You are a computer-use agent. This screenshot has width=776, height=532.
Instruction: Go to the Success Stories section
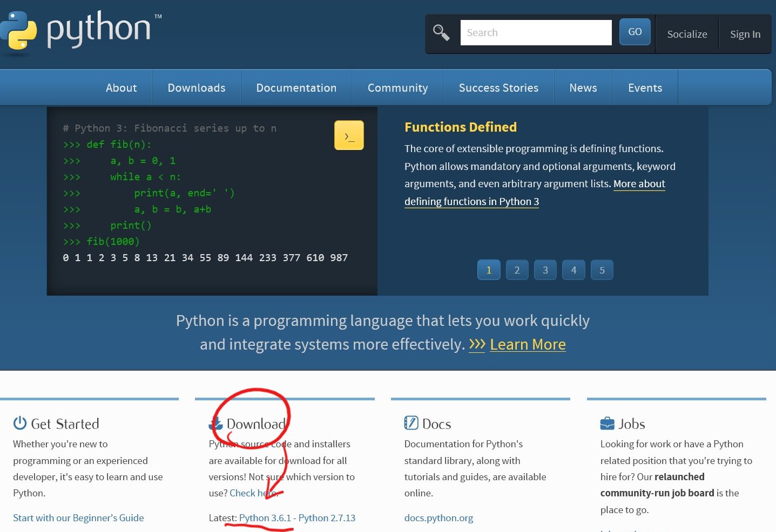[x=498, y=88]
